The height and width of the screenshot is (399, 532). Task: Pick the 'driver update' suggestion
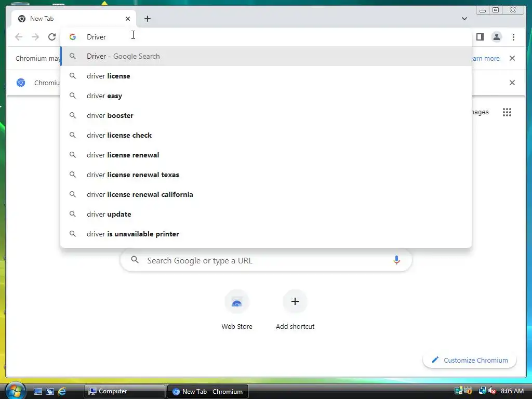[267, 214]
